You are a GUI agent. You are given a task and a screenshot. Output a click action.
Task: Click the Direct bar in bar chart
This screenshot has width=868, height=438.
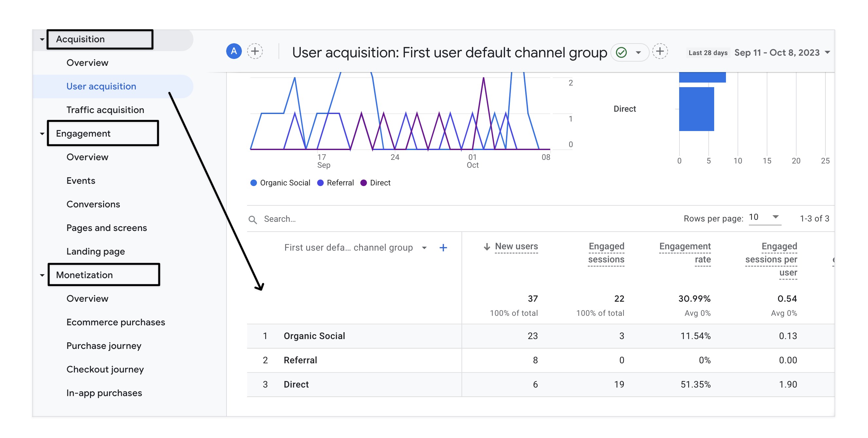click(x=696, y=109)
